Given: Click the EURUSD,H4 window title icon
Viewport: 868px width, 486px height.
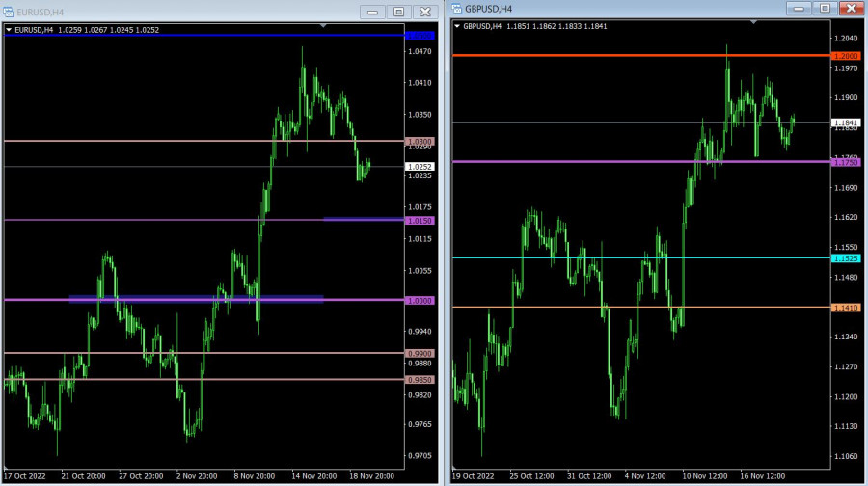Looking at the screenshot, I should (9, 12).
